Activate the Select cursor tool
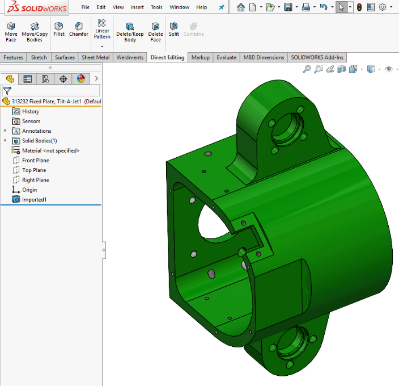Viewport: 399px width, 386px height. pos(341,7)
